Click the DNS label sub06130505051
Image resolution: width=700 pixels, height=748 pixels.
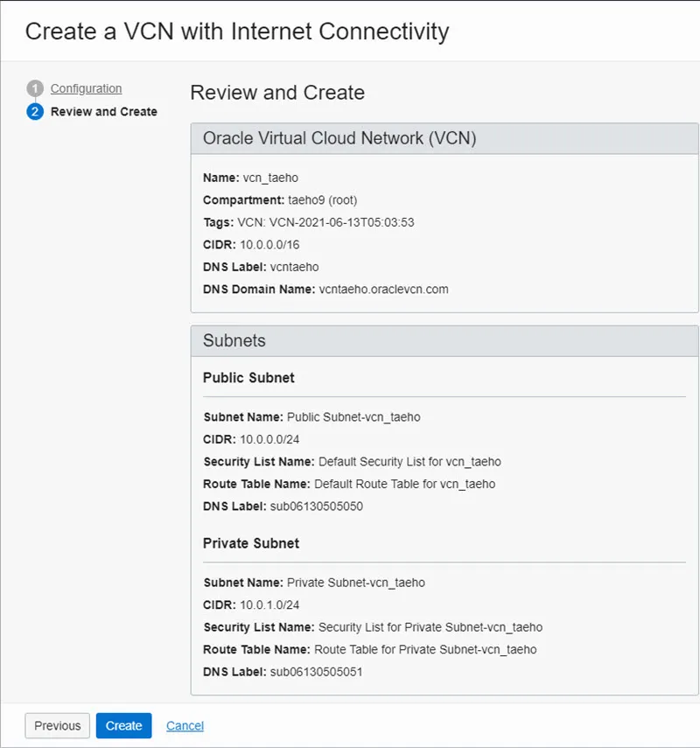click(x=316, y=672)
